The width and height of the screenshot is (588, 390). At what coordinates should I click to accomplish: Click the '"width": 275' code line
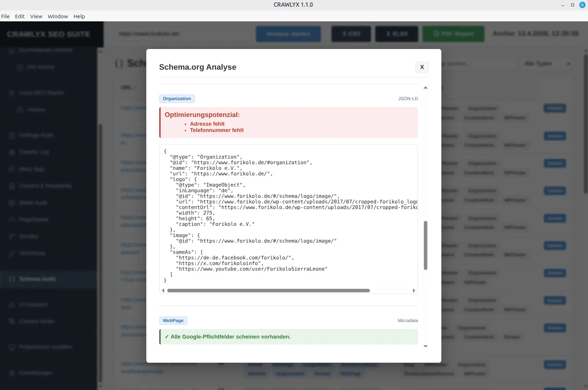(195, 213)
